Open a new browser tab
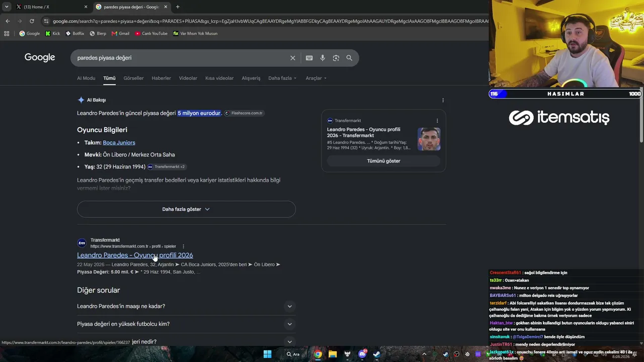The width and height of the screenshot is (644, 362). 178,7
